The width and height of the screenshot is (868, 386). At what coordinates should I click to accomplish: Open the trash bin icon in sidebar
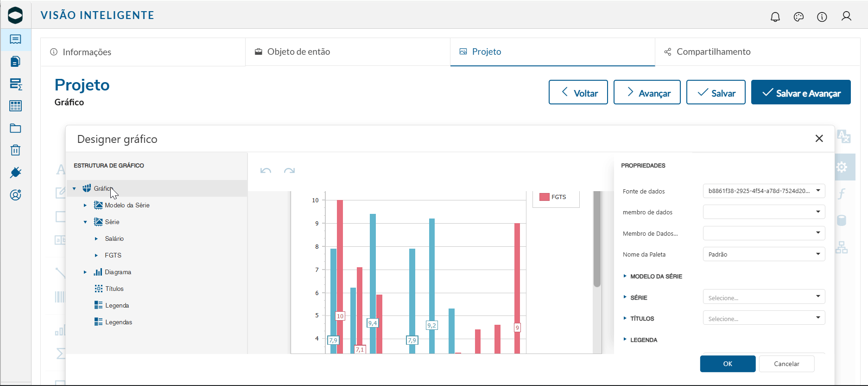point(15,150)
